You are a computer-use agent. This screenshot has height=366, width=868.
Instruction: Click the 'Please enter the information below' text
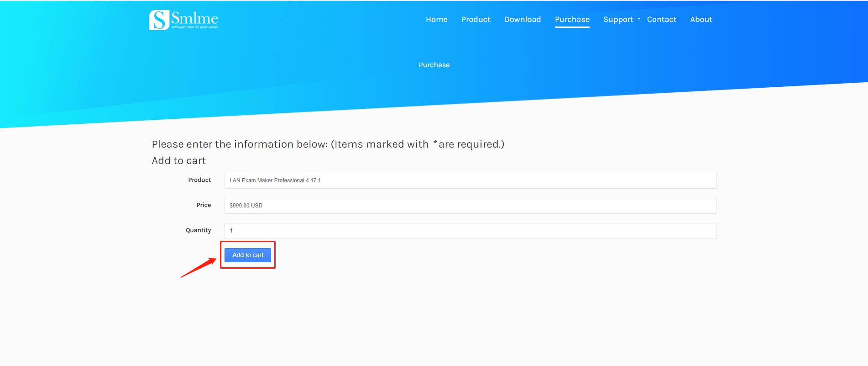coord(328,144)
